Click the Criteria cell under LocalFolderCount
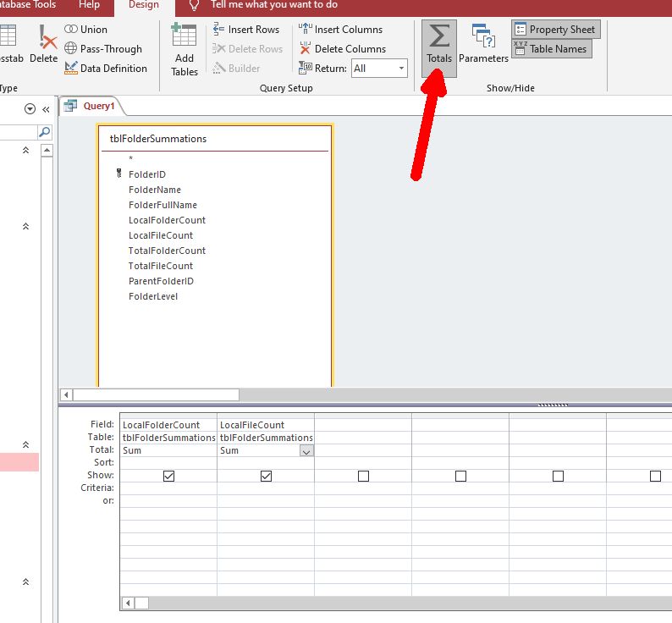Viewport: 672px width, 623px height. (168, 488)
